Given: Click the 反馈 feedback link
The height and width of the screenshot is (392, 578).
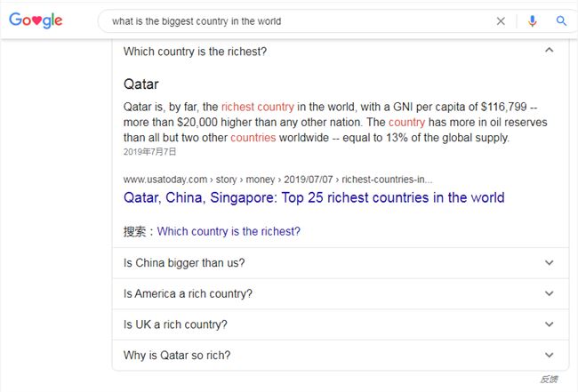Looking at the screenshot, I should click(549, 379).
